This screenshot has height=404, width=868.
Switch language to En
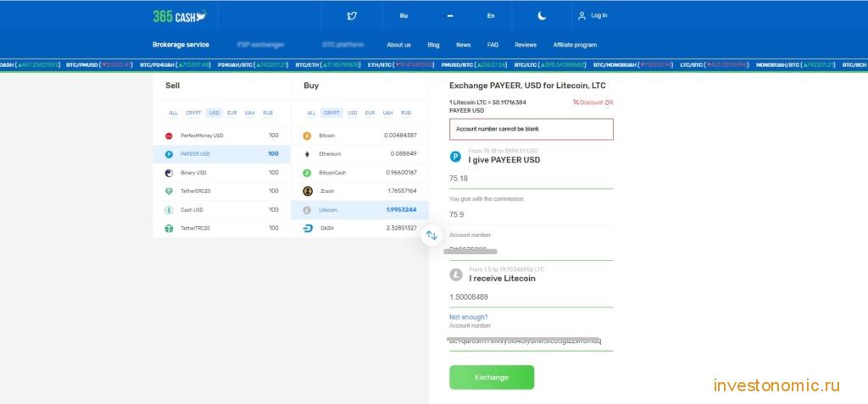coord(491,16)
